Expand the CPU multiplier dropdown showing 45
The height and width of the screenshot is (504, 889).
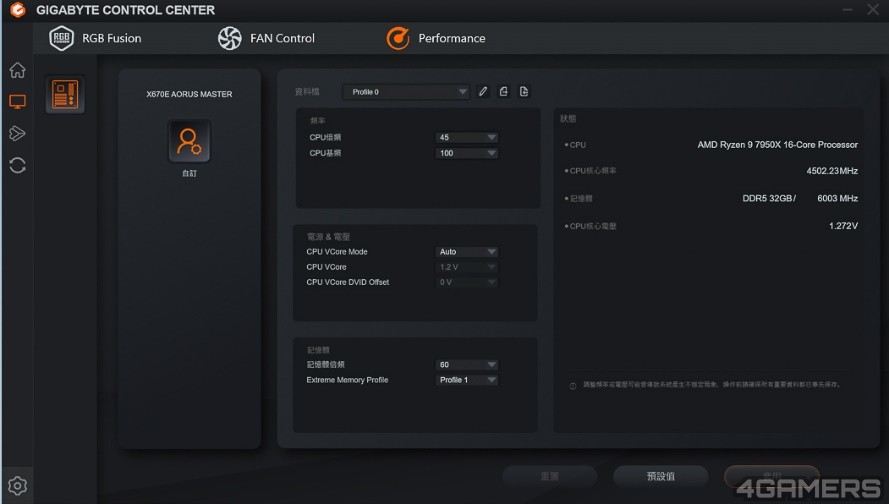(x=467, y=137)
